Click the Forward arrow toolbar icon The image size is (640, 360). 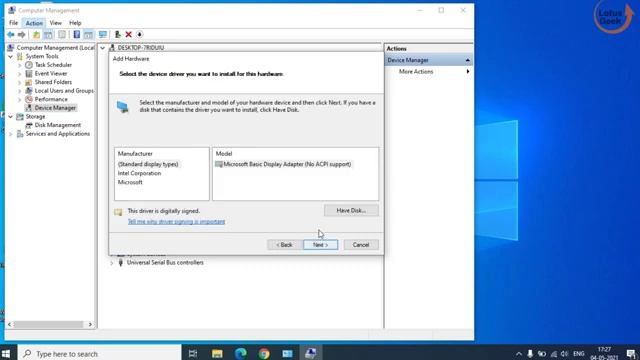[22, 35]
